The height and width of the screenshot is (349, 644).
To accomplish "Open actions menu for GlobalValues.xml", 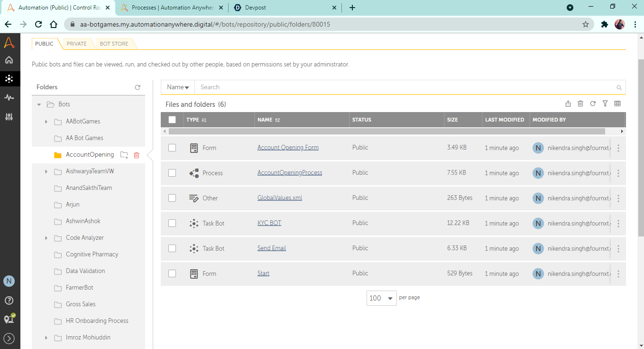I will [618, 198].
